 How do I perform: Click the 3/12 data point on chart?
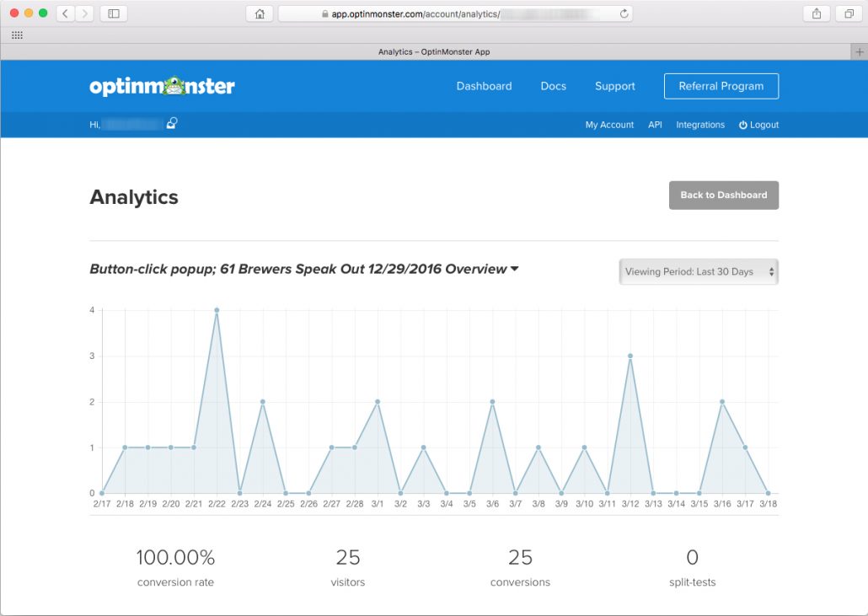click(630, 356)
